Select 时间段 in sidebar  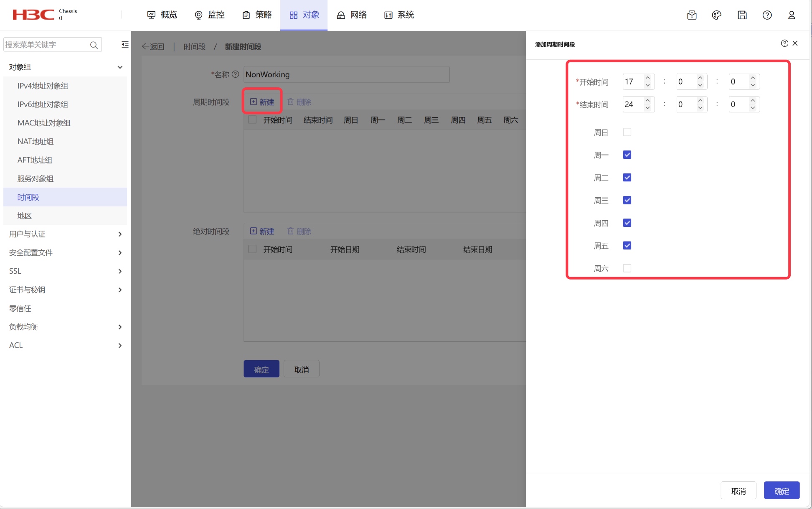point(65,197)
